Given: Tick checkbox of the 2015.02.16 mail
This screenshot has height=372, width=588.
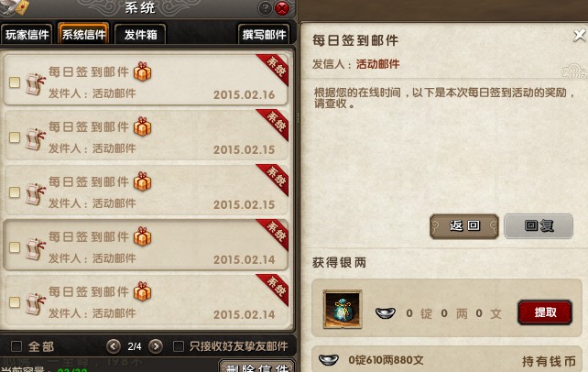Looking at the screenshot, I should click(x=15, y=82).
